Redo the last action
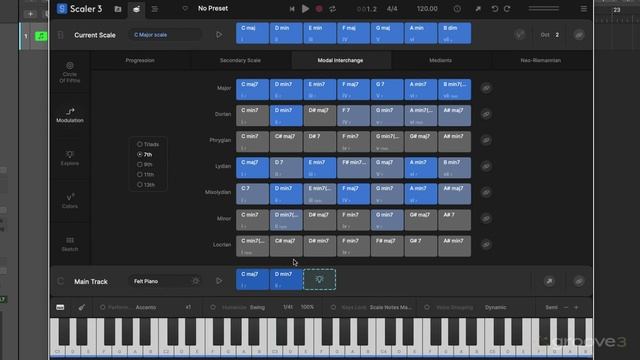This screenshot has height=360, width=640. coord(507,9)
